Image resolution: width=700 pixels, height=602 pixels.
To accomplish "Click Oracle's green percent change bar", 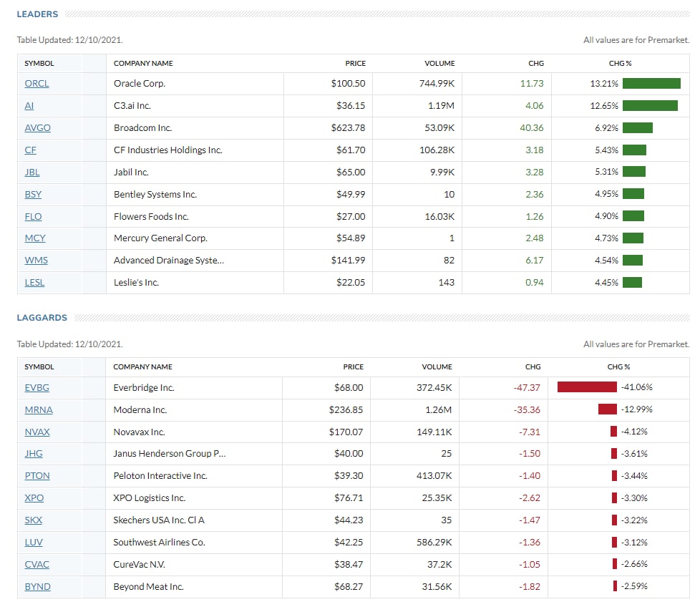I will click(651, 84).
